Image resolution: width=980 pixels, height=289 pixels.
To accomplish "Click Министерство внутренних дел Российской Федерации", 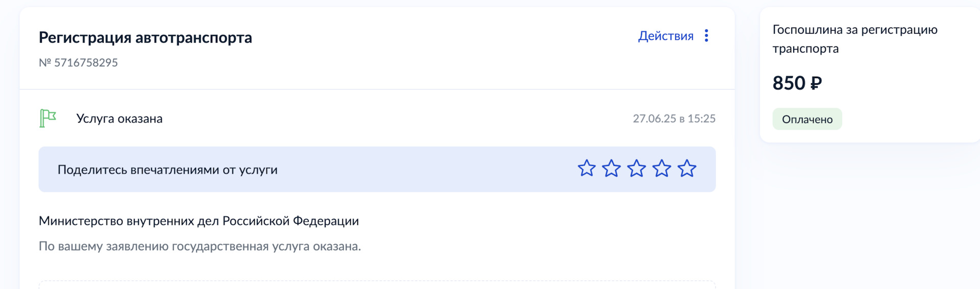I will point(199,221).
